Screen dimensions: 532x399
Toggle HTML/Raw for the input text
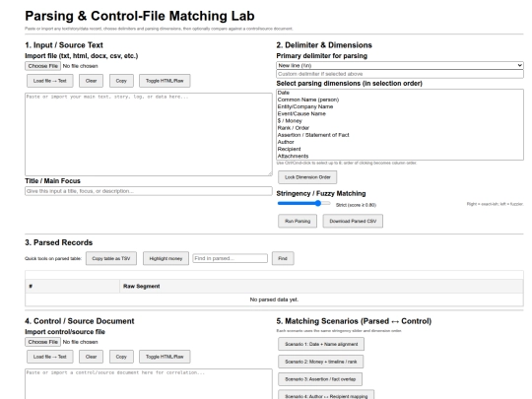165,81
